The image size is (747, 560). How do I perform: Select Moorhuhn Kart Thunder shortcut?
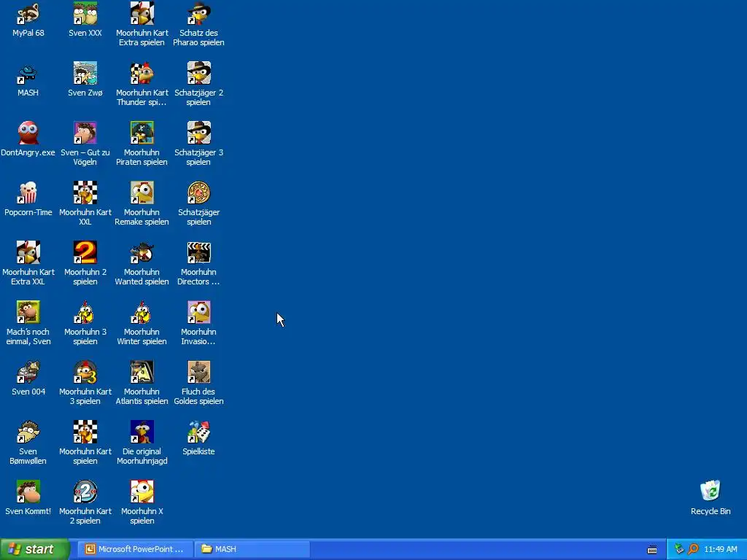pyautogui.click(x=142, y=74)
